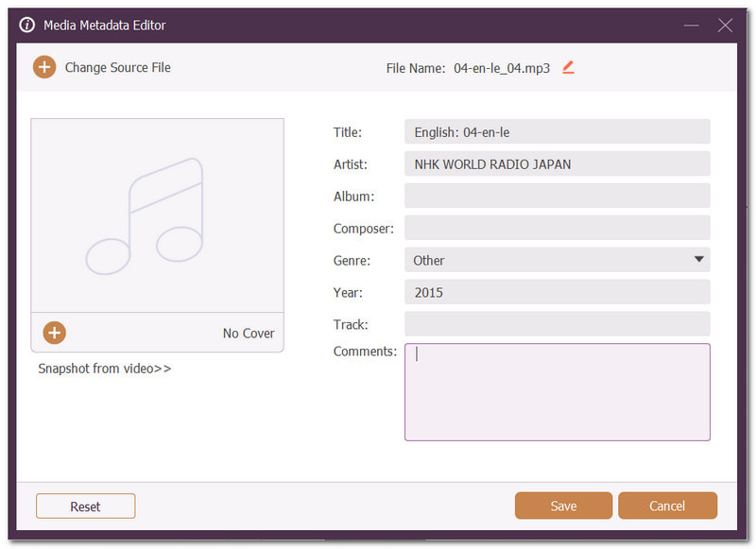
Task: Cancel the metadata editing
Action: pyautogui.click(x=667, y=506)
